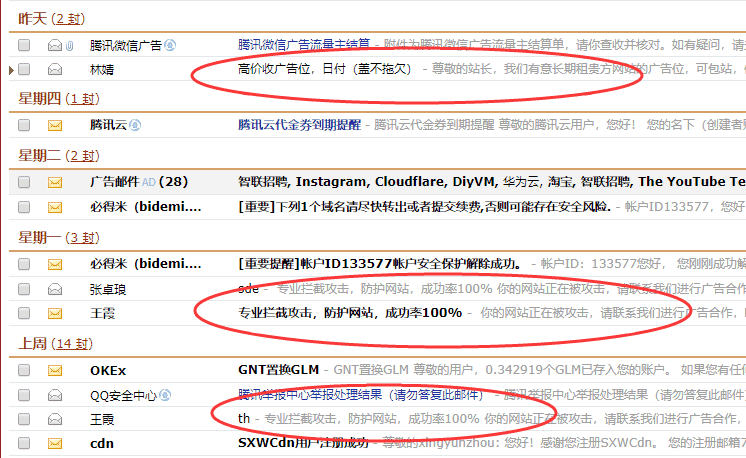The width and height of the screenshot is (746, 458).
Task: Open subject SXWCdn用户注册成功
Action: [303, 443]
